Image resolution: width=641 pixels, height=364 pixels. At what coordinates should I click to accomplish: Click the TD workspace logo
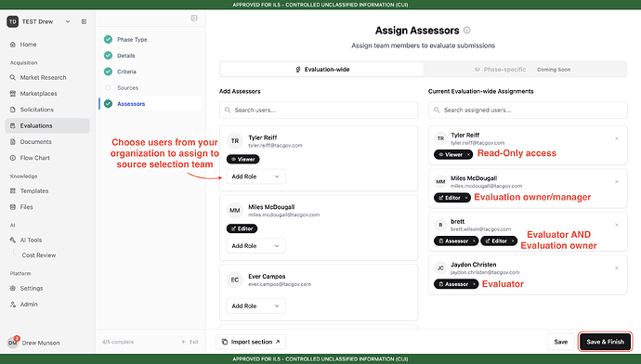pos(13,21)
